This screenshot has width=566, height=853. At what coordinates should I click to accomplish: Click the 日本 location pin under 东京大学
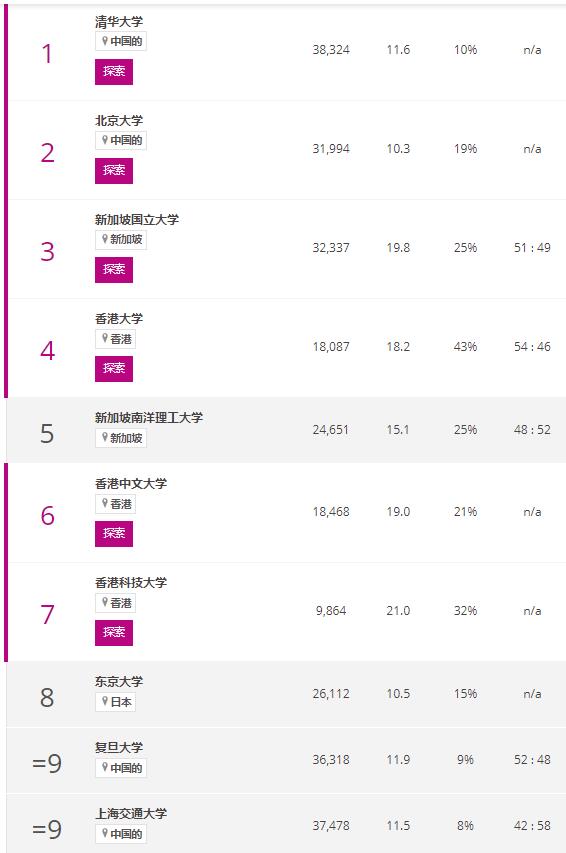tap(105, 701)
